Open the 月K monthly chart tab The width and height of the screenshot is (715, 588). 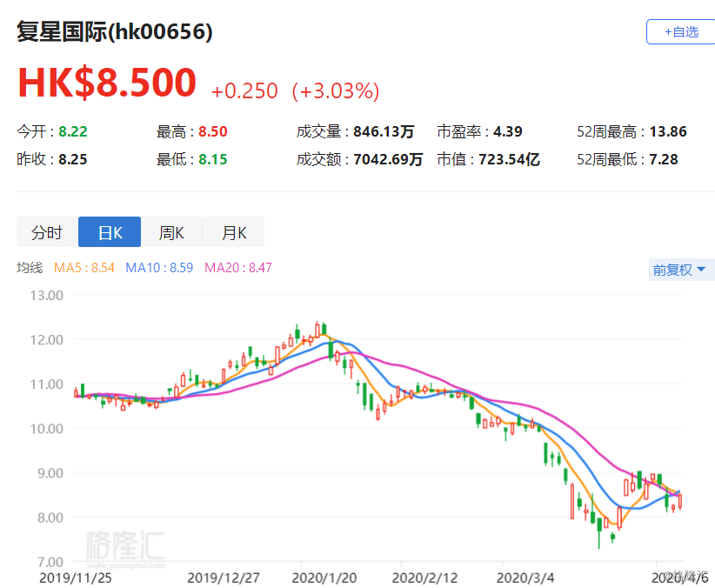click(x=233, y=232)
